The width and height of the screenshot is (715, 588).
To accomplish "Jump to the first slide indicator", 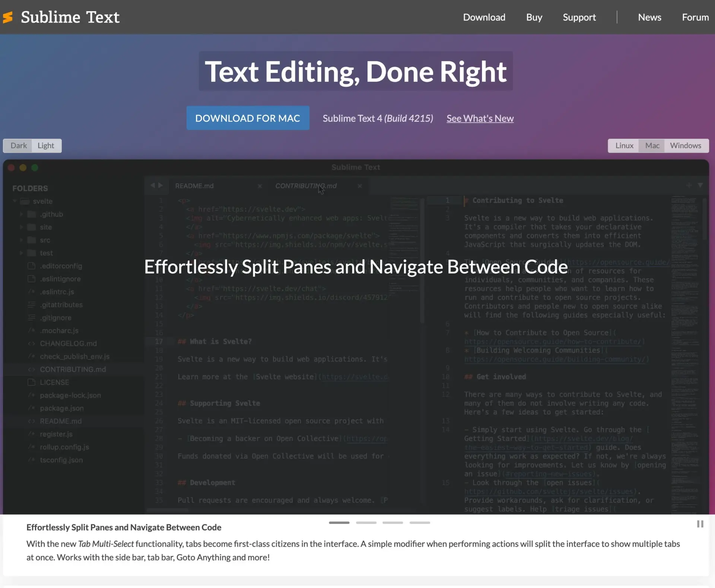I will pos(339,523).
